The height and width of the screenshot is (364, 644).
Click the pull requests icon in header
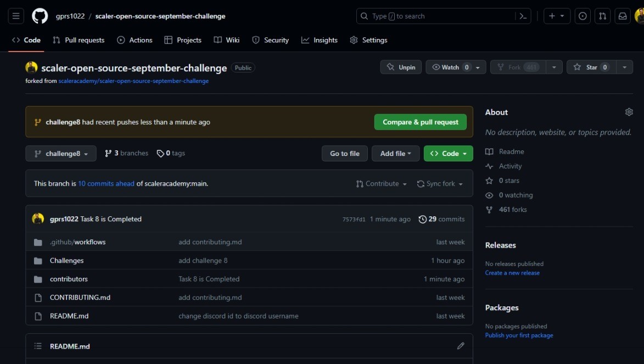click(x=602, y=16)
